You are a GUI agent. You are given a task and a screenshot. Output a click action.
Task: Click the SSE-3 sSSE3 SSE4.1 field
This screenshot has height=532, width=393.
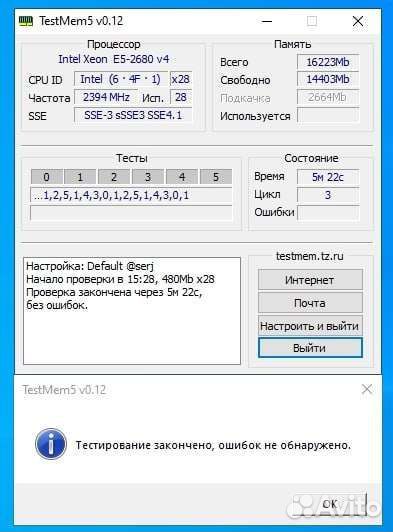point(133,115)
